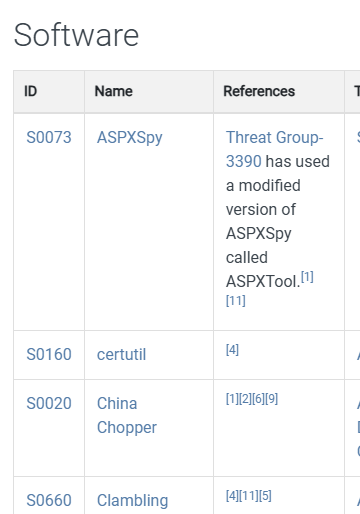
Task: Open citation [1] in China Chopper row
Action: click(232, 399)
